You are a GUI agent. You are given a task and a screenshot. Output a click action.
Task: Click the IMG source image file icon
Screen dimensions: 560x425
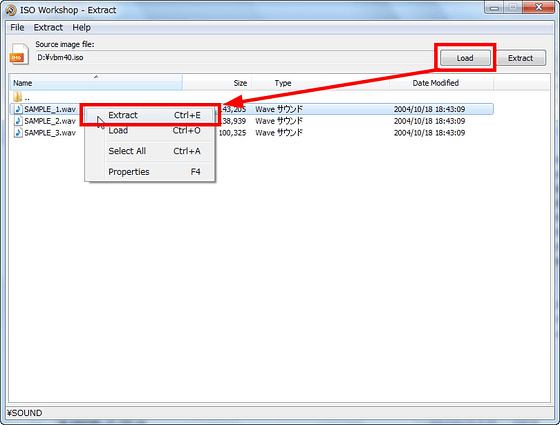19,54
